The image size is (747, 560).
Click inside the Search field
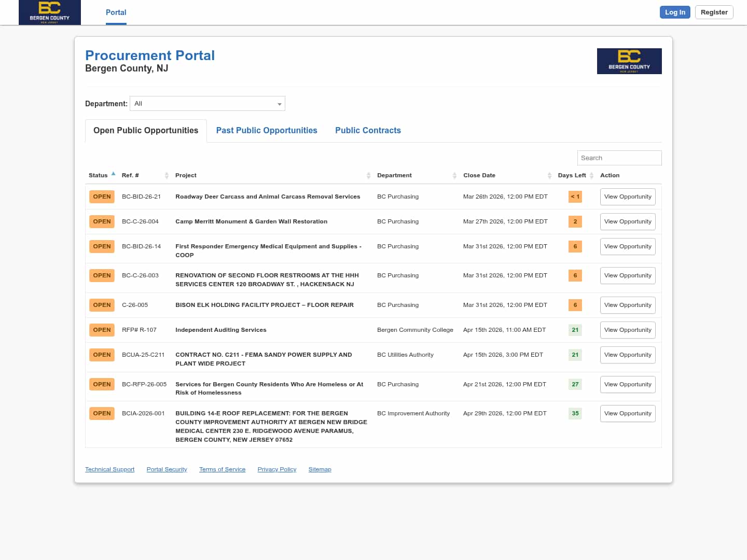click(x=619, y=158)
